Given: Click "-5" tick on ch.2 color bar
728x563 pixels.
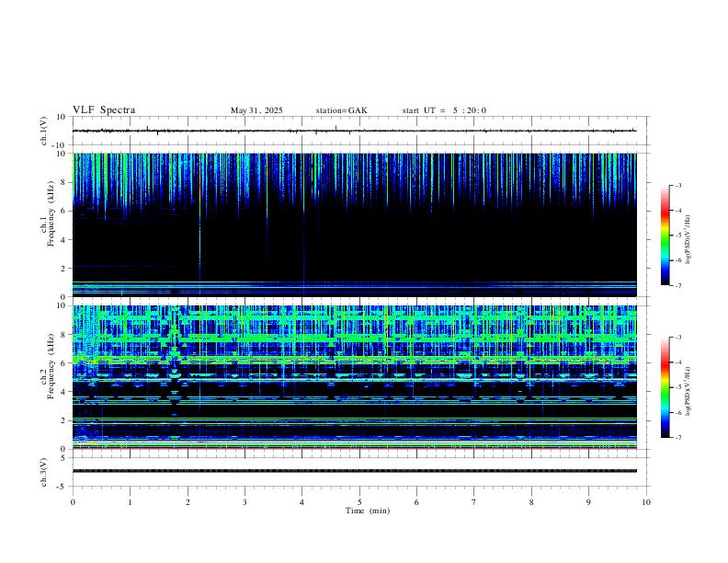Looking at the screenshot, I should tap(677, 387).
